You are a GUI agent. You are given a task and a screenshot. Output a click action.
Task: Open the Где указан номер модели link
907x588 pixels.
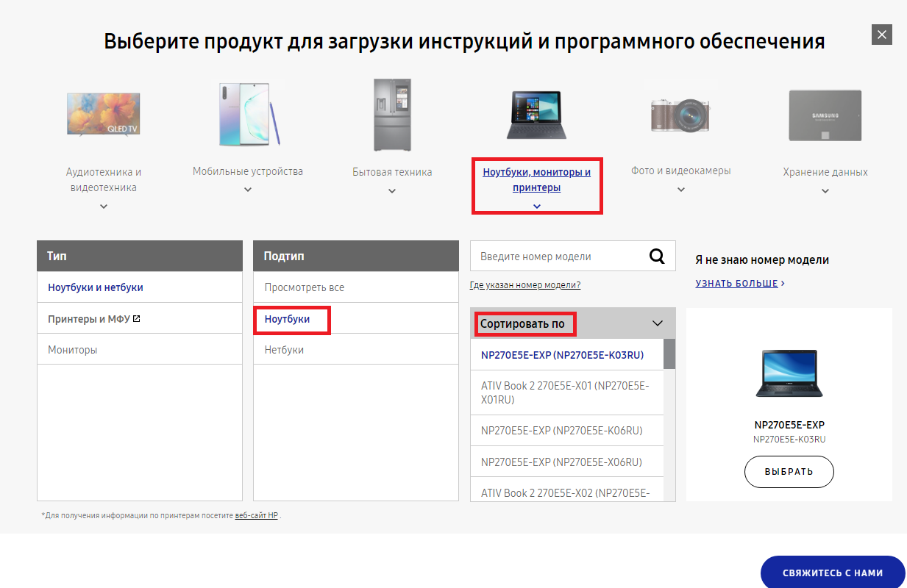525,284
